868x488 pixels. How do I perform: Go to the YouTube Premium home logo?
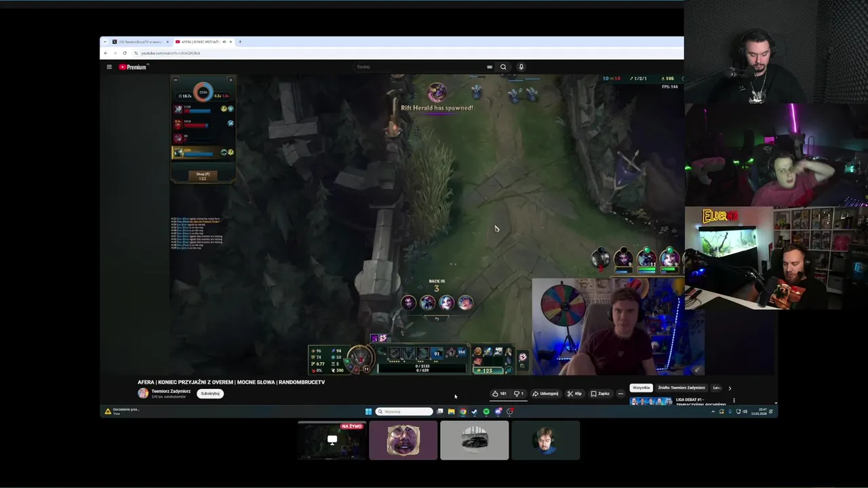pos(133,66)
